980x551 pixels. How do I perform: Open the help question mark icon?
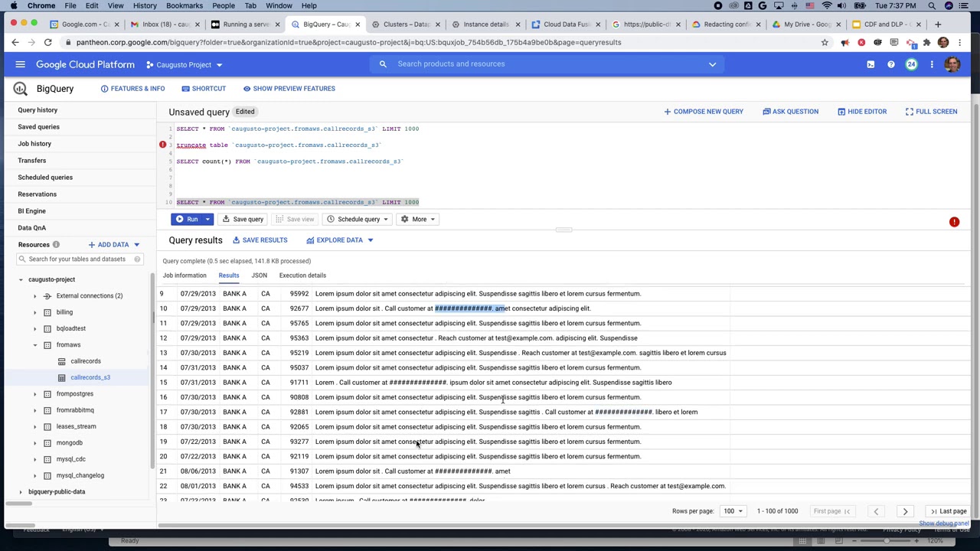[x=891, y=64]
